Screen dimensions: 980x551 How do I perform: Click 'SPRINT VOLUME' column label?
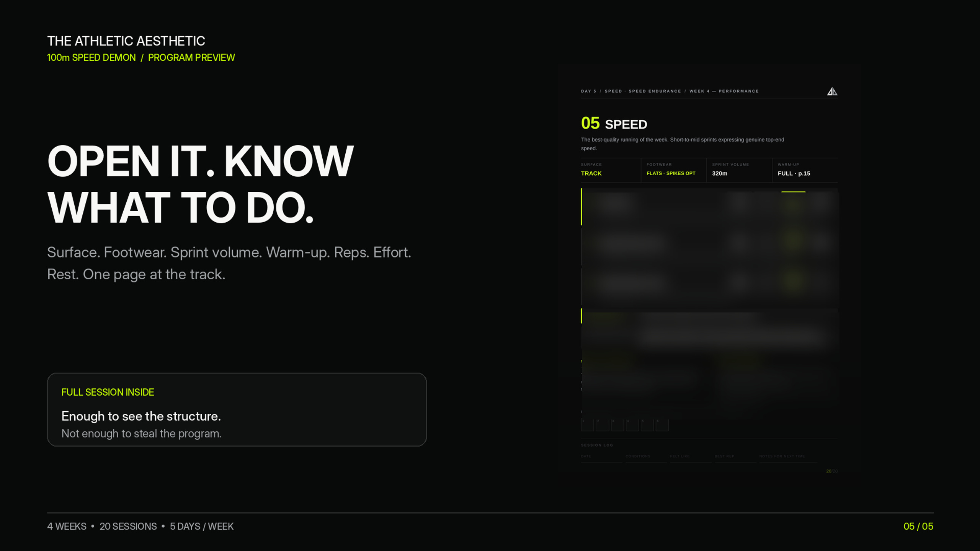point(730,165)
